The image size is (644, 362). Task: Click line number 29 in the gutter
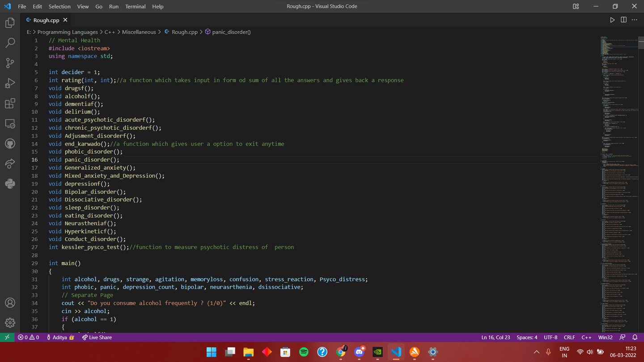click(35, 263)
